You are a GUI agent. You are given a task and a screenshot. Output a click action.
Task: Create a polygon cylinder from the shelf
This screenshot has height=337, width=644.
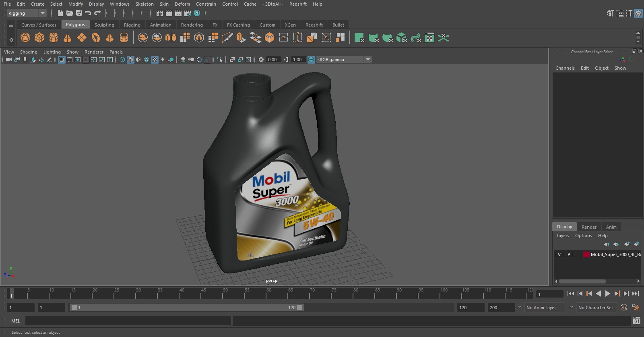[x=54, y=38]
